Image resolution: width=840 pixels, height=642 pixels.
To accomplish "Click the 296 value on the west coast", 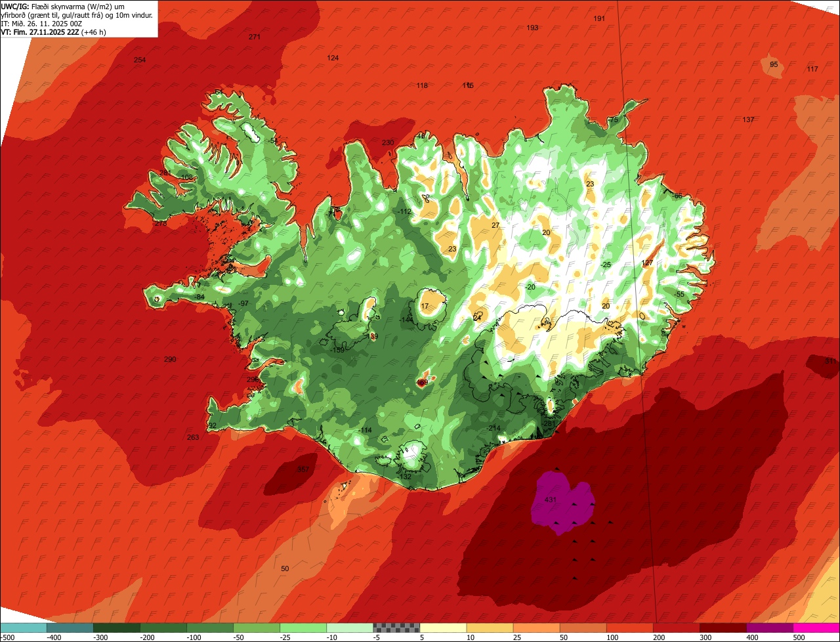I will click(x=253, y=379).
